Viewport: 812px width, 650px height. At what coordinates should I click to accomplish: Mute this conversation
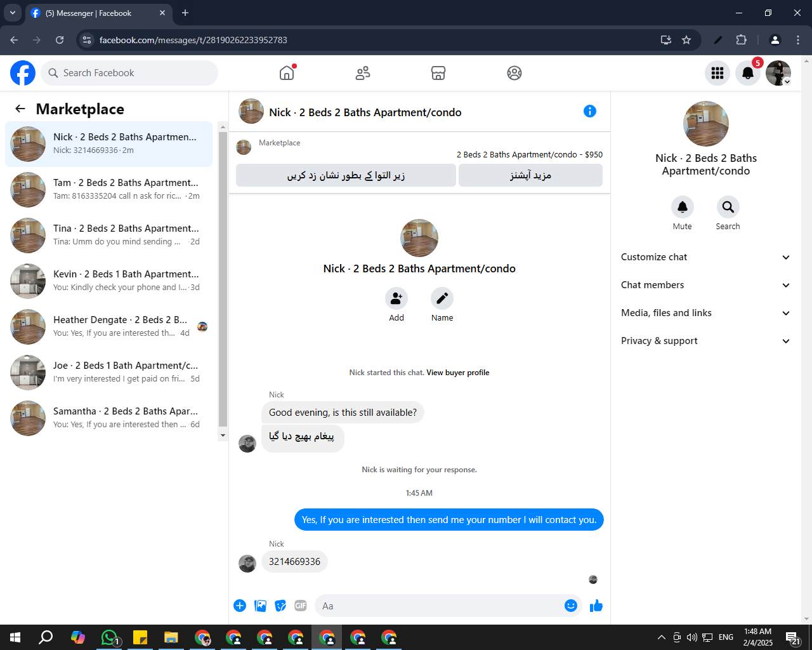click(683, 207)
